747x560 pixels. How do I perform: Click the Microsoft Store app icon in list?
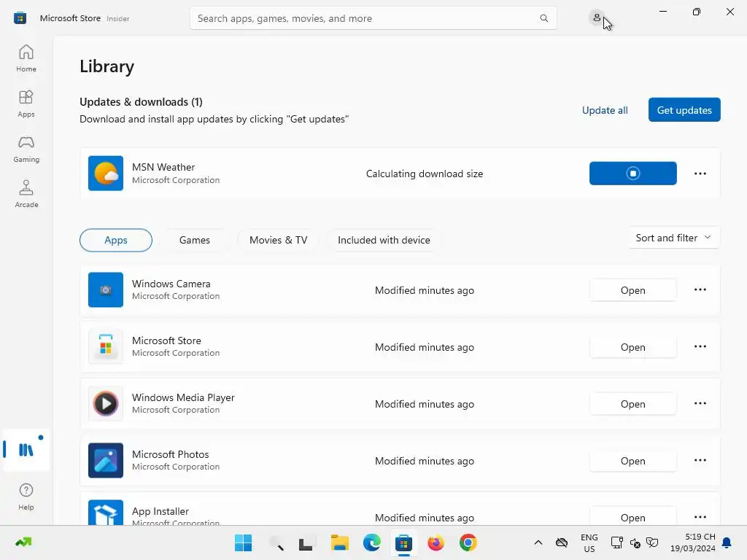[106, 346]
